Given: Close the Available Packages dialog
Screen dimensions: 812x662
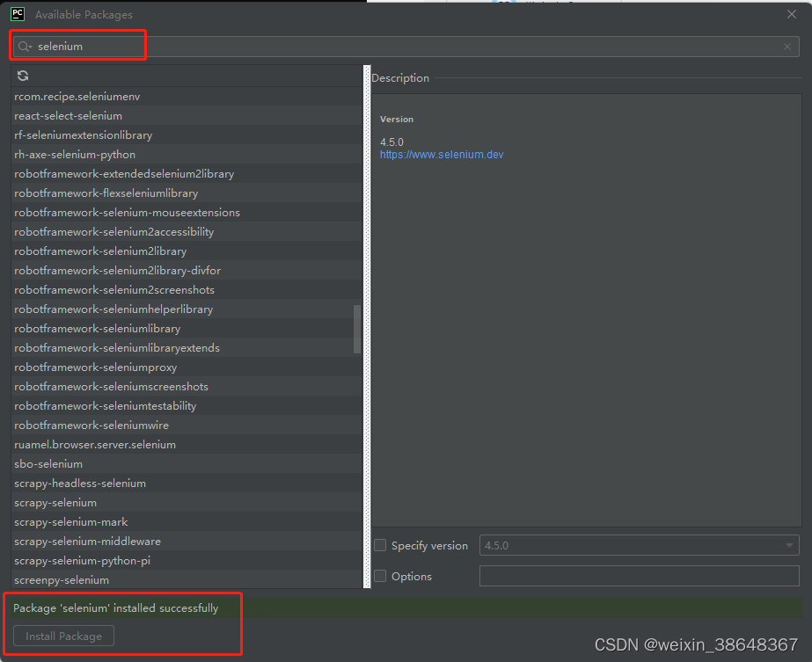Looking at the screenshot, I should [791, 14].
